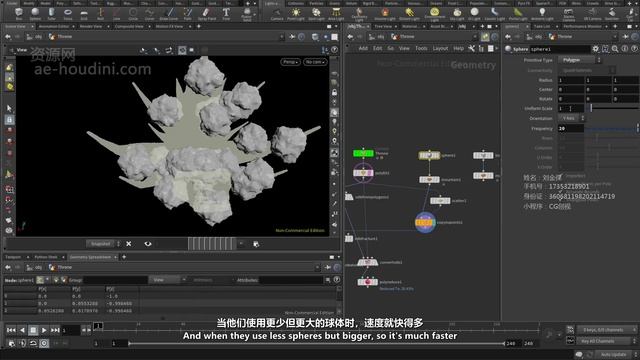Expand the Scene View path dropdown arrow
The height and width of the screenshot is (360, 640).
tap(282, 37)
